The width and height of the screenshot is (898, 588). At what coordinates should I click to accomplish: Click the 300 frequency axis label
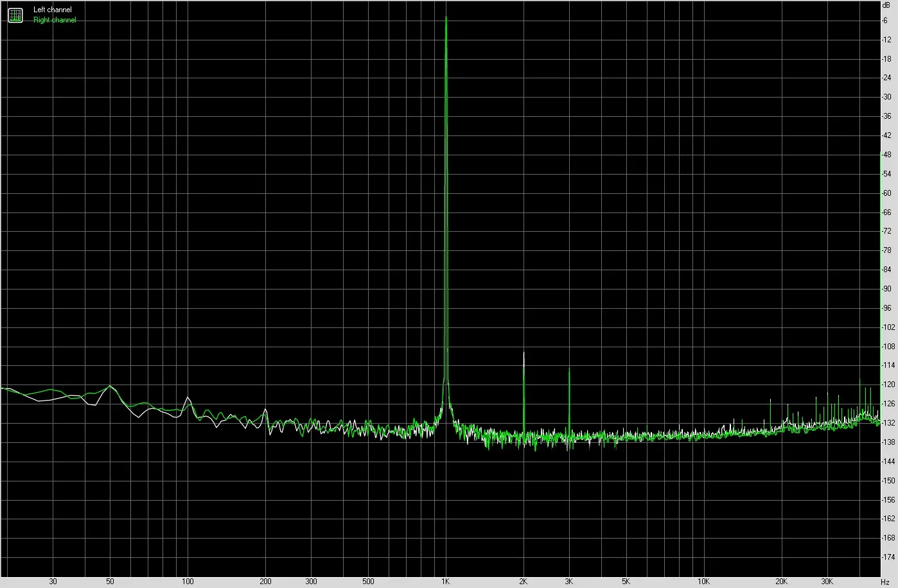pyautogui.click(x=311, y=582)
